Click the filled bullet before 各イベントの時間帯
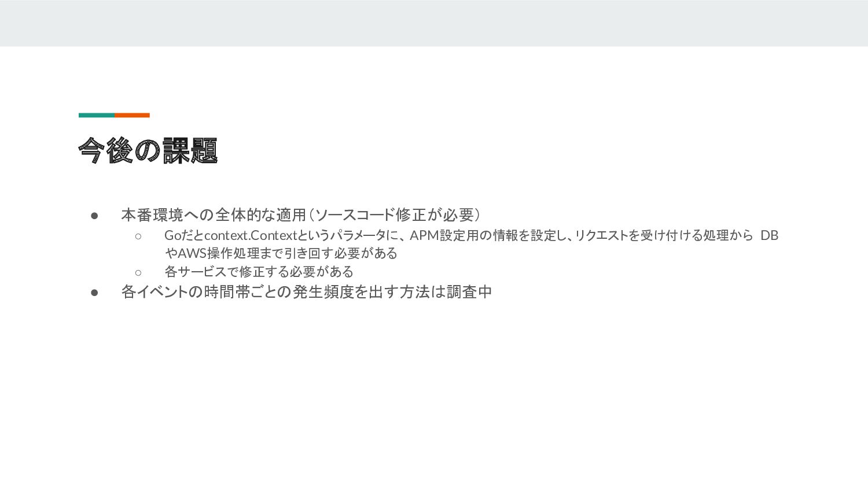The width and height of the screenshot is (868, 488). click(x=95, y=293)
